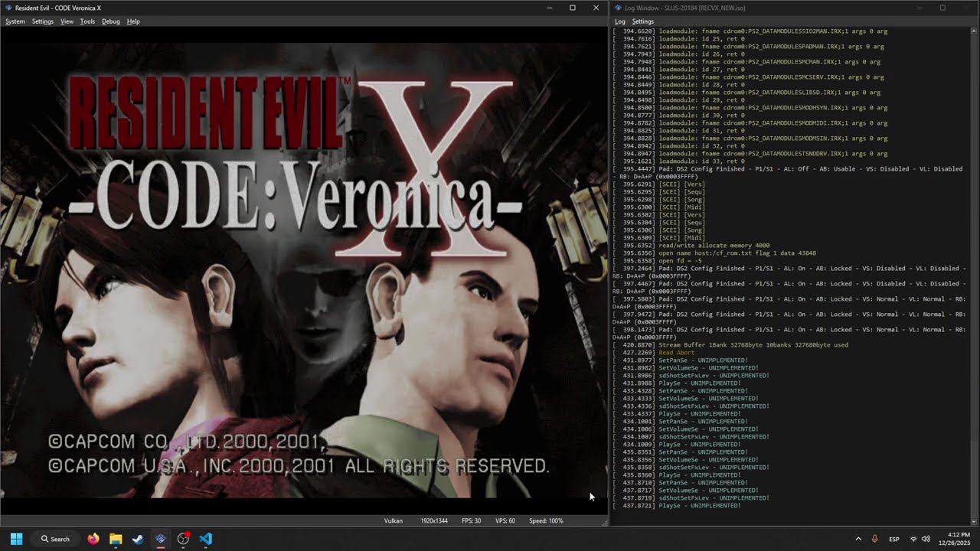Open the Tools menu
The height and width of the screenshot is (551, 980).
click(x=87, y=21)
